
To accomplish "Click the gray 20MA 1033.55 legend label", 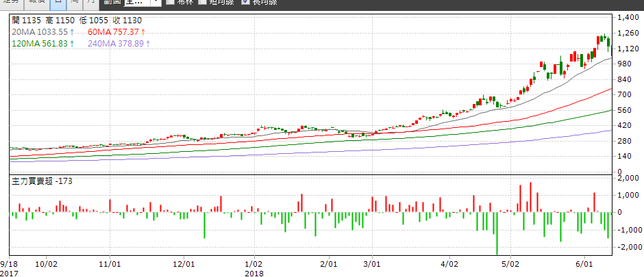I will click(x=41, y=31).
